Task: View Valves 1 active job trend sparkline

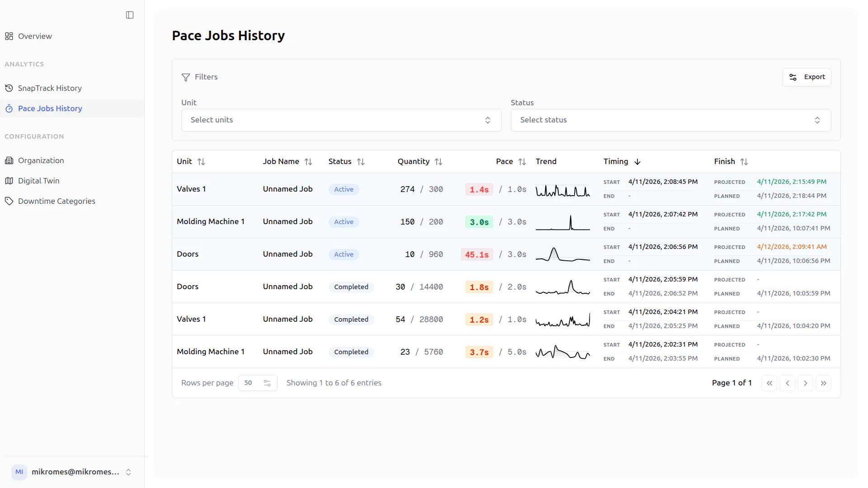Action: (x=563, y=190)
